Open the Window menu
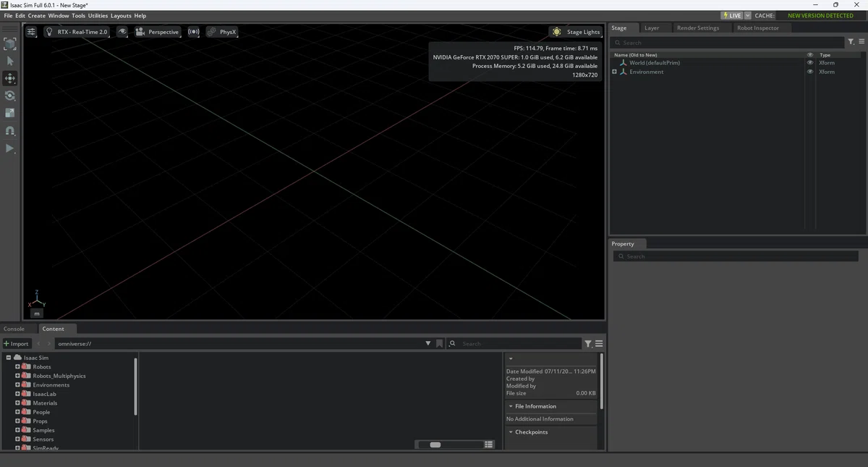868x467 pixels. point(59,16)
